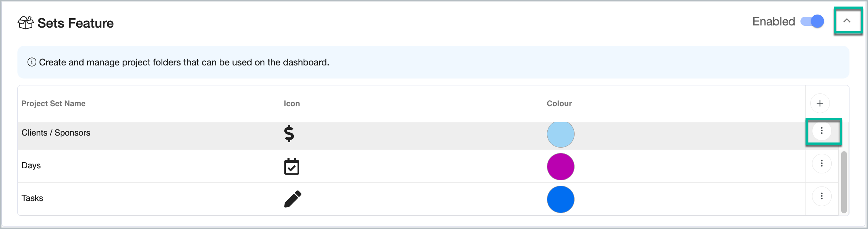Select the Clients / Sponsors row name
The width and height of the screenshot is (868, 229).
pos(56,133)
